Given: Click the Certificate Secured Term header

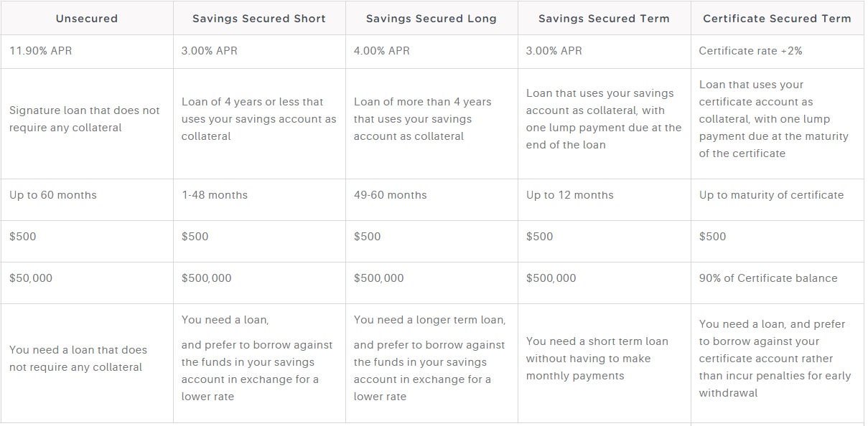Looking at the screenshot, I should tap(777, 19).
